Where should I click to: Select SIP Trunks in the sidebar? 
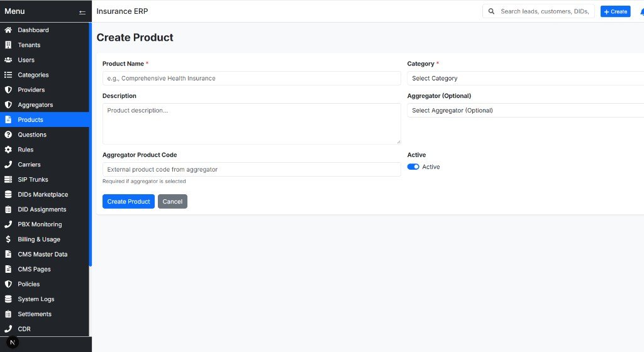[x=45, y=179]
